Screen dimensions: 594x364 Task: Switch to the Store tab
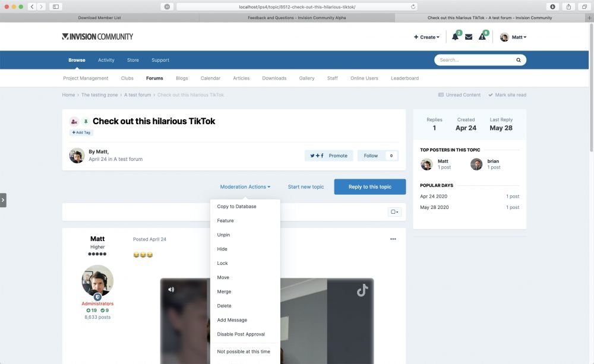click(133, 60)
